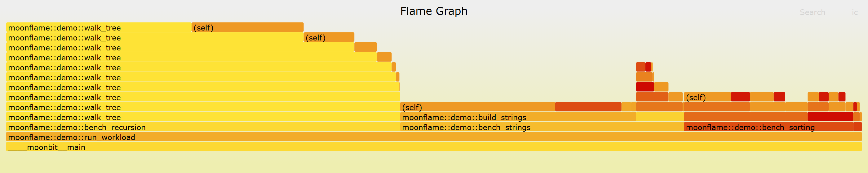This screenshot has width=868, height=173.
Task: Select the unlabeled orange block in the fourth walk_tree row
Action: coord(384,57)
